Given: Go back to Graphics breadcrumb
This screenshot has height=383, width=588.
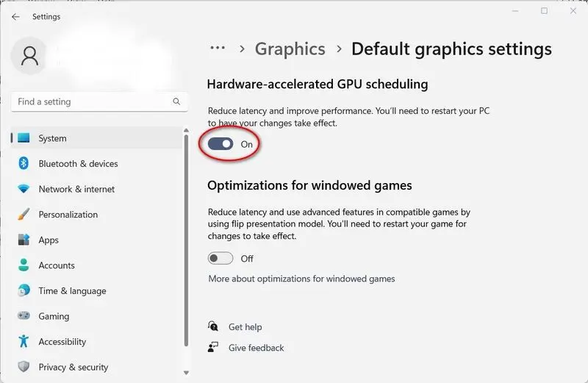Looking at the screenshot, I should [x=290, y=49].
